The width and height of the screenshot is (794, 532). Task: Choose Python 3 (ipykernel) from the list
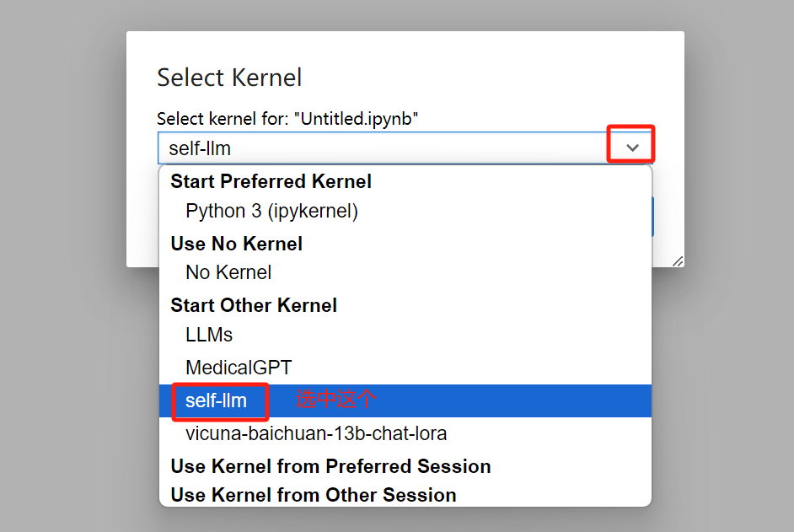click(271, 211)
